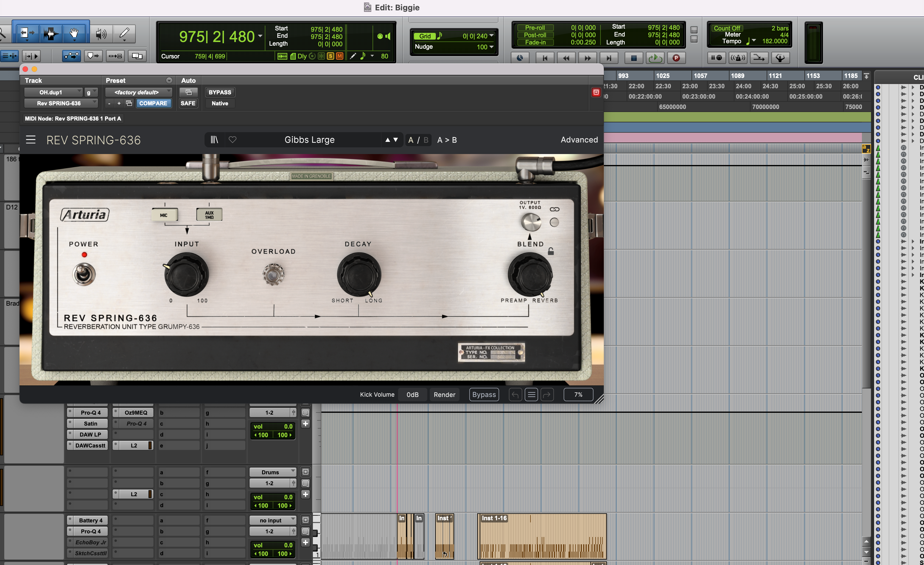Toggle the solo S indicator in counter
This screenshot has width=924, height=565.
[331, 56]
